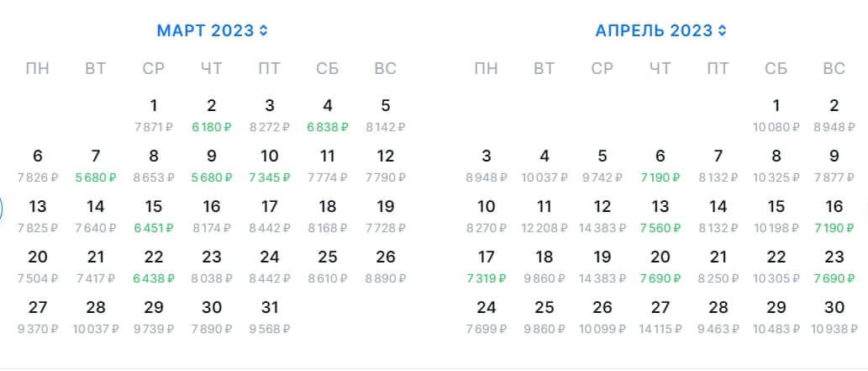Pick April 27 priced 14 115 ₽
Viewport: 868px width, 371px height.
pyautogui.click(x=660, y=316)
